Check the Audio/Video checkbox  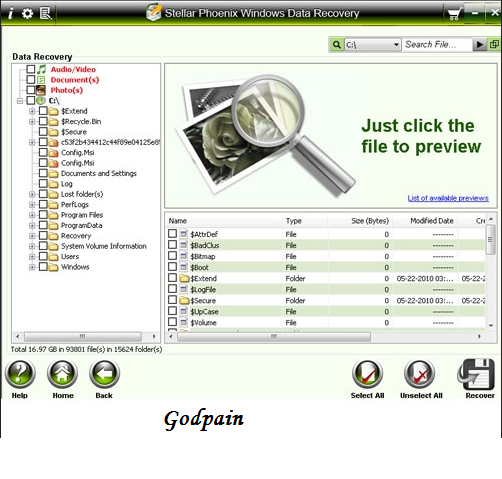31,69
